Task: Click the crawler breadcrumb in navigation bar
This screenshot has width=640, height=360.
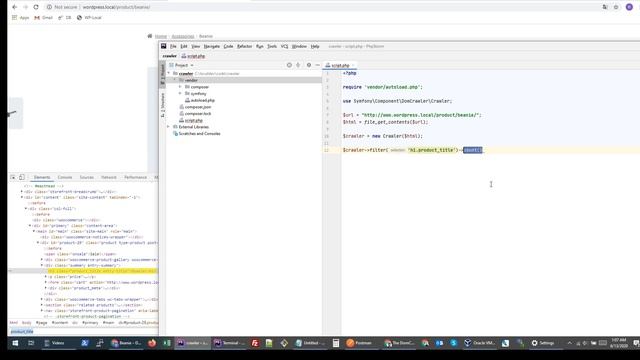Action: 169,56
